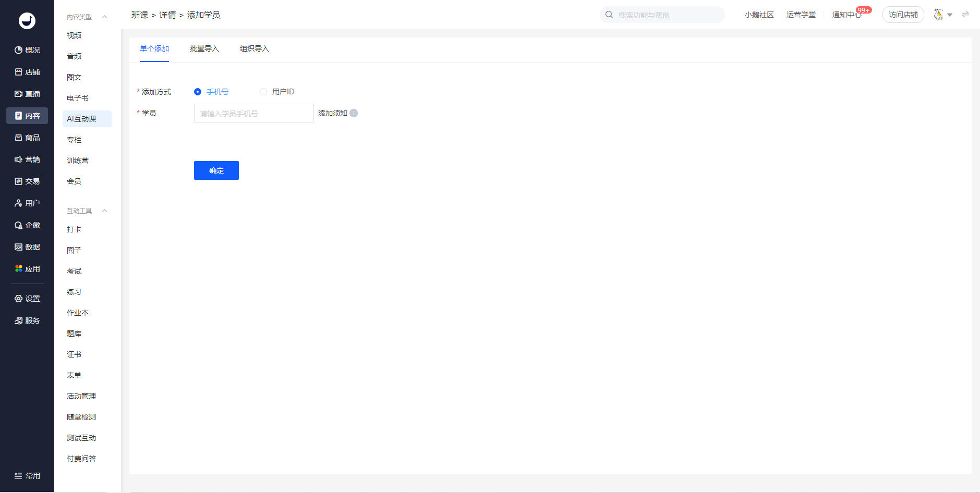Focus the 学员 phone number input field
Screen dimensions: 980x493
click(253, 113)
